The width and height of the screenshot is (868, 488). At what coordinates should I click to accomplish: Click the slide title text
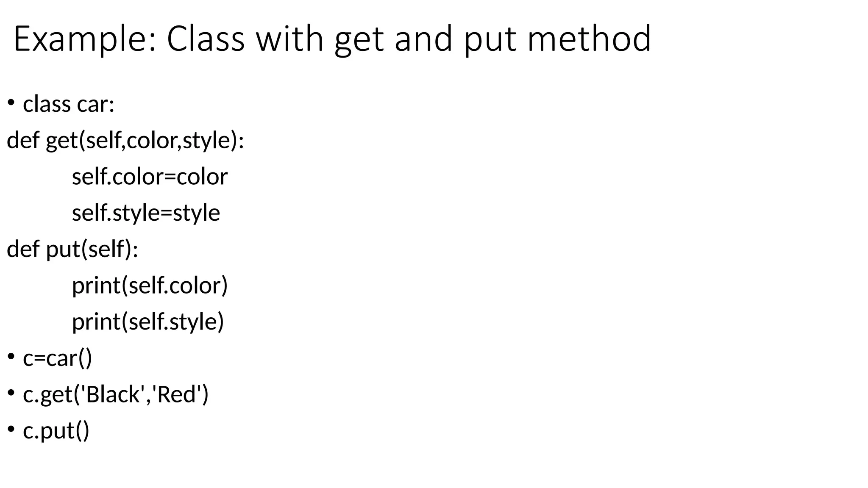click(332, 39)
